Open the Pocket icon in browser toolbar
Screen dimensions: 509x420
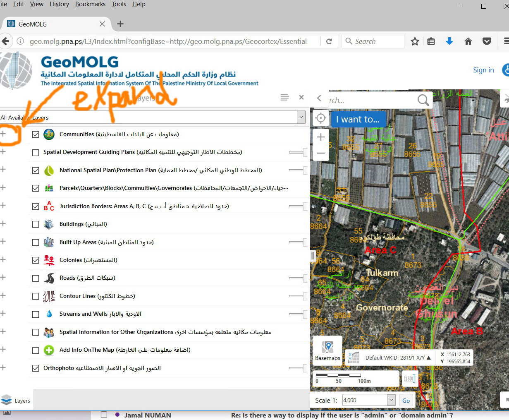tap(487, 41)
